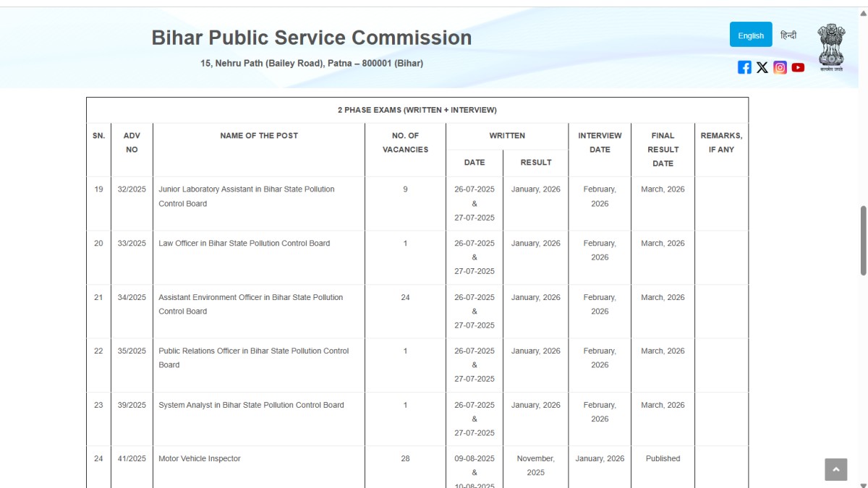This screenshot has width=868, height=488.
Task: Click the Bihar Public Service Commission title
Action: (311, 38)
